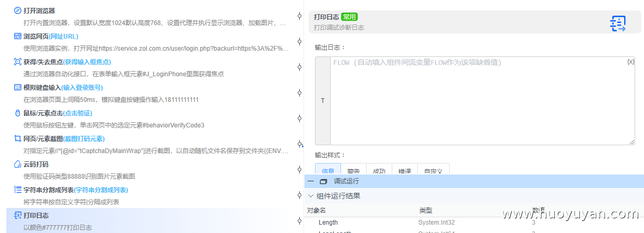Click the connector node beside the 模拟键盘输入 step
The image size is (644, 233).
click(299, 92)
